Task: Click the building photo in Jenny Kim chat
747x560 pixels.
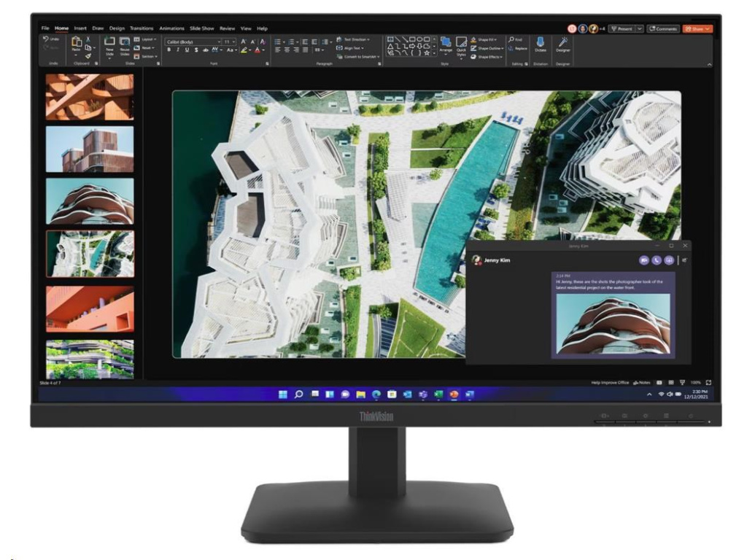Action: [x=613, y=323]
